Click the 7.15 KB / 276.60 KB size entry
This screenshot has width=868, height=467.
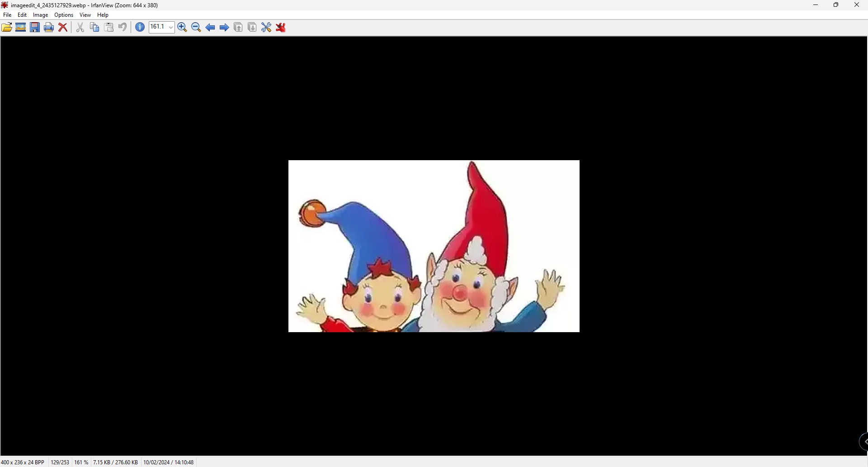point(116,462)
